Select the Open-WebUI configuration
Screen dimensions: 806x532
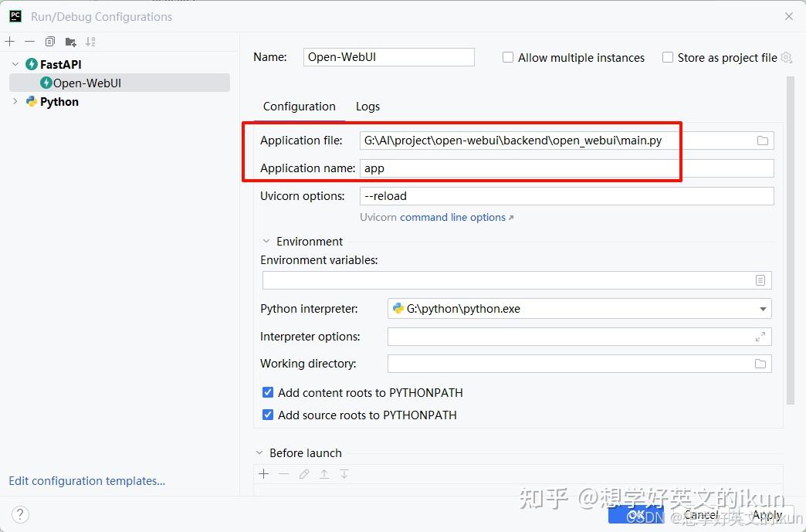coord(119,83)
